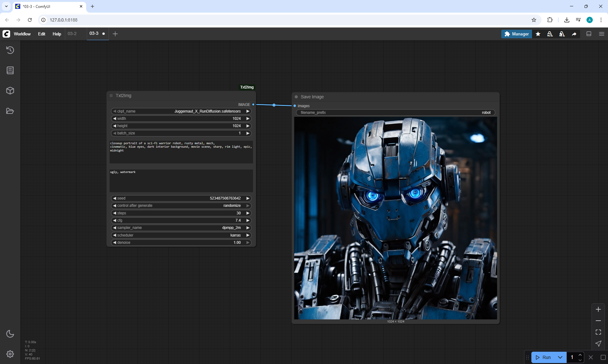
Task: Click the cfg 7.4 value slider
Action: (x=181, y=220)
